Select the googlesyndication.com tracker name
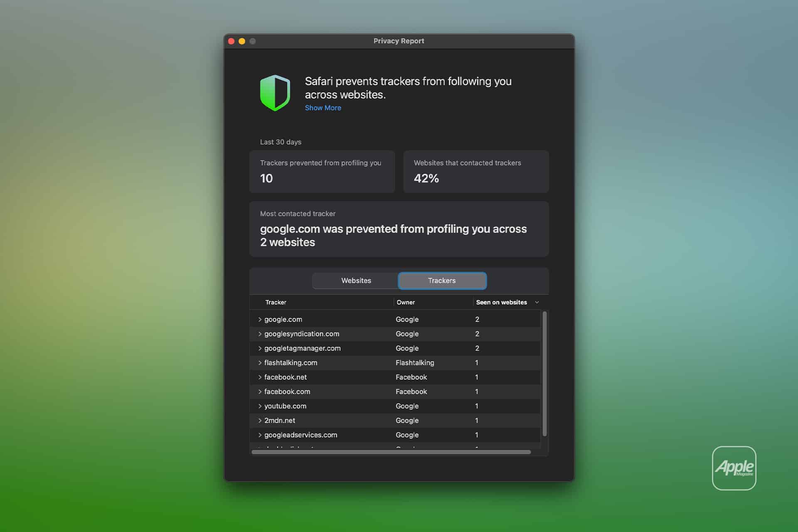This screenshot has height=532, width=798. click(x=302, y=334)
